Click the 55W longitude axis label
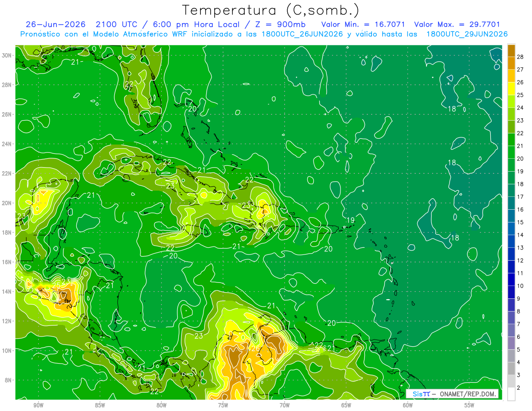This screenshot has width=532, height=411. [469, 405]
